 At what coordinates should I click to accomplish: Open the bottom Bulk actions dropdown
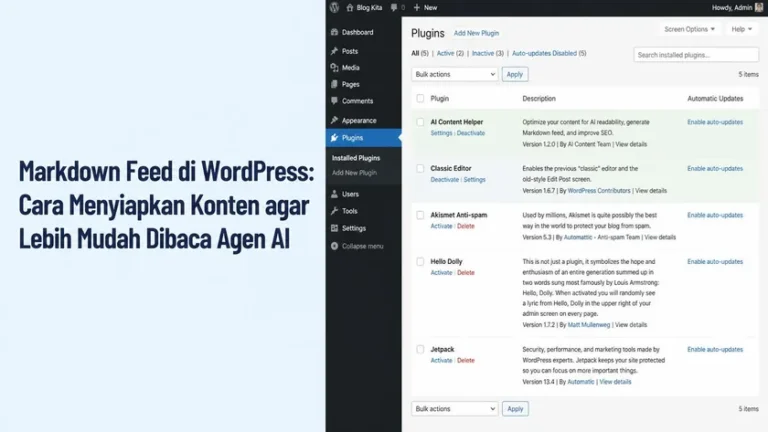coord(455,408)
